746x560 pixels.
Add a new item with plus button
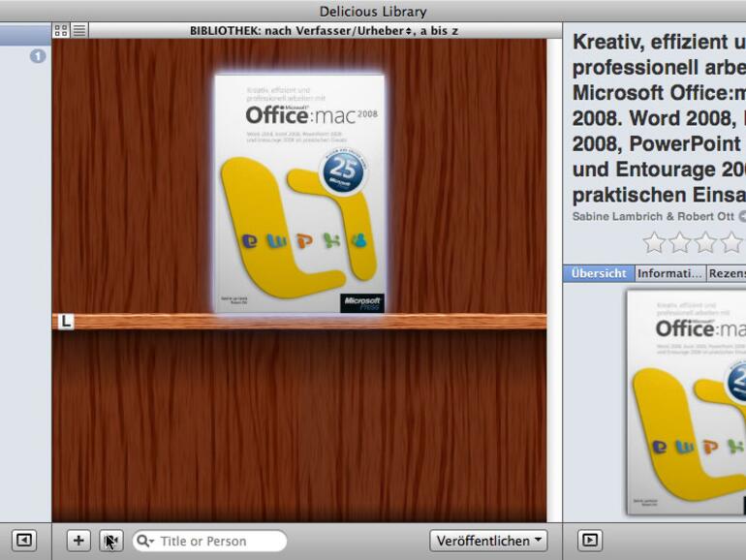78,541
